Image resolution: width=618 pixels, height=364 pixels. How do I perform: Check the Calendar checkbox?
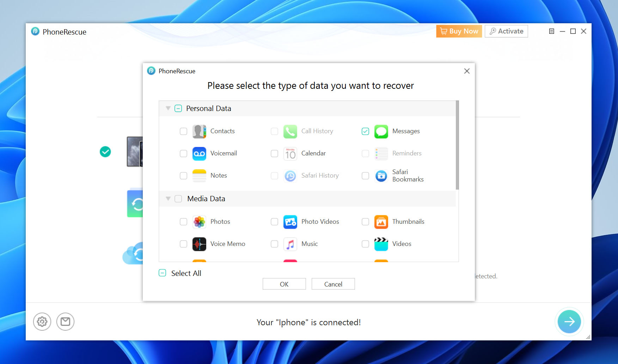(274, 154)
